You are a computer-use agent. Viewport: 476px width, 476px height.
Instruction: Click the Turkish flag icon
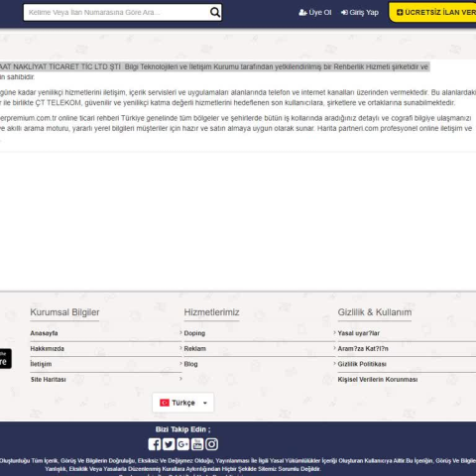click(165, 403)
